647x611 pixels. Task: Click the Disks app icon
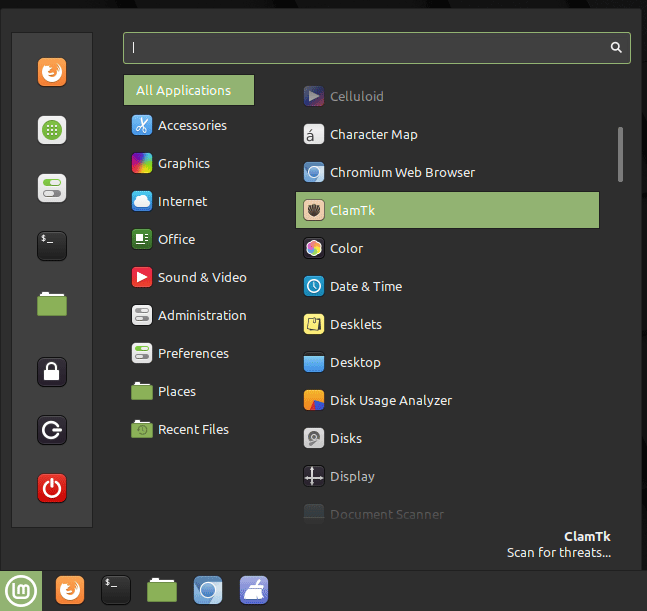pyautogui.click(x=314, y=438)
